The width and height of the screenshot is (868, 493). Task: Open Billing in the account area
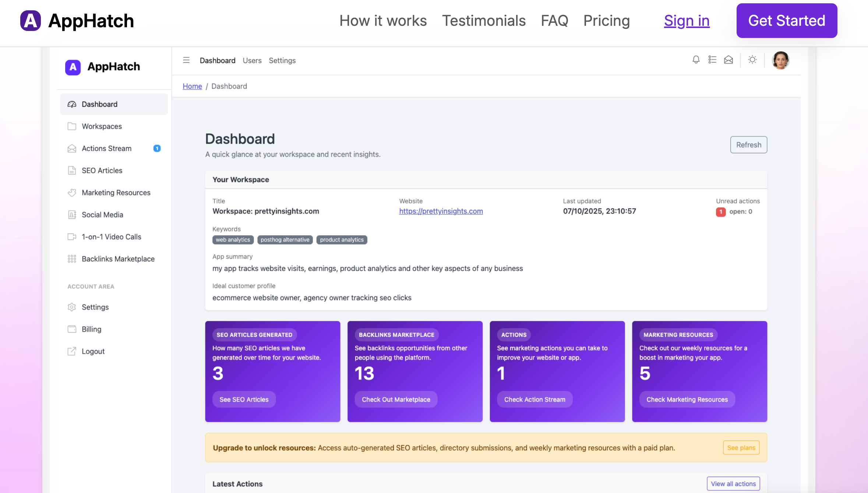(91, 329)
